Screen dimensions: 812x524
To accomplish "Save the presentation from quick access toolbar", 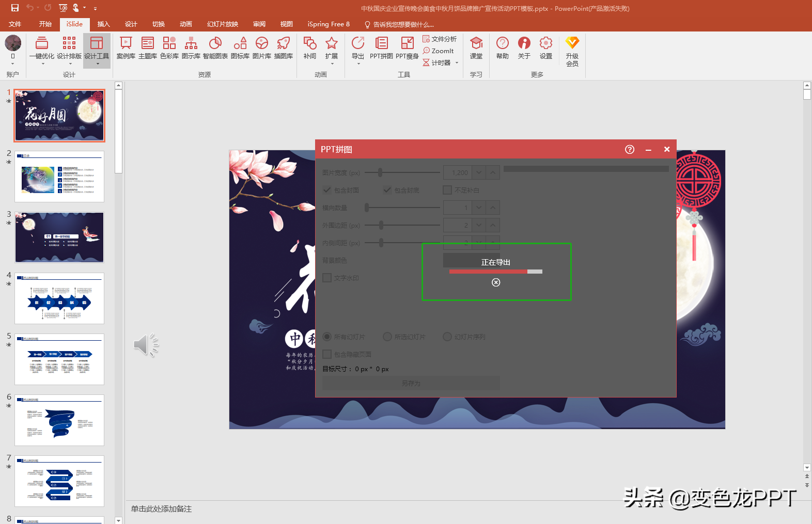I will [x=14, y=8].
